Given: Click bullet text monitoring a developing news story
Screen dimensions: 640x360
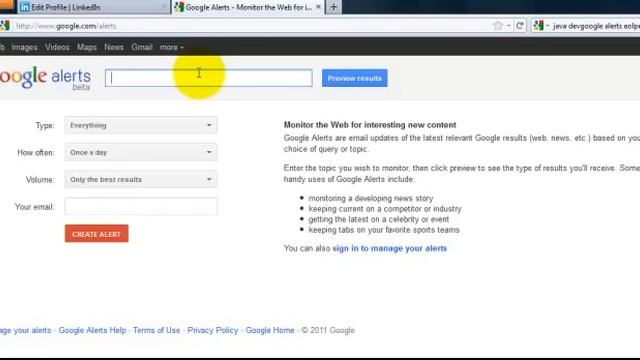Looking at the screenshot, I should click(371, 198).
